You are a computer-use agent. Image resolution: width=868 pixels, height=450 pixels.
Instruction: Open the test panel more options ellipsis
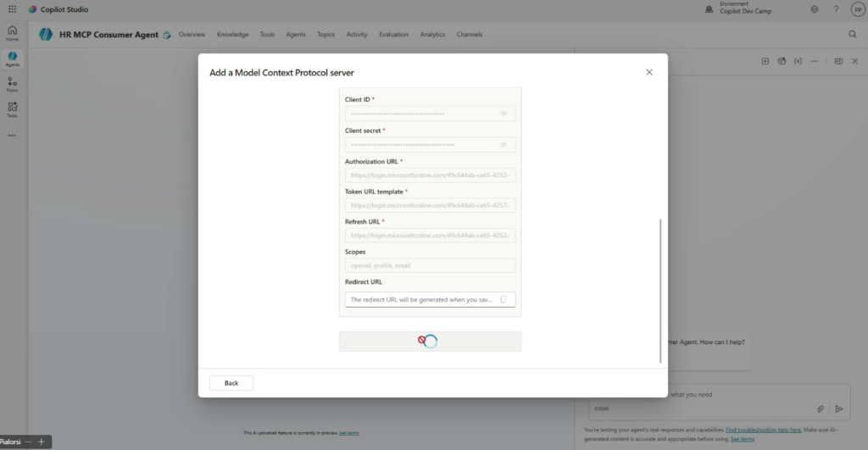pyautogui.click(x=815, y=61)
